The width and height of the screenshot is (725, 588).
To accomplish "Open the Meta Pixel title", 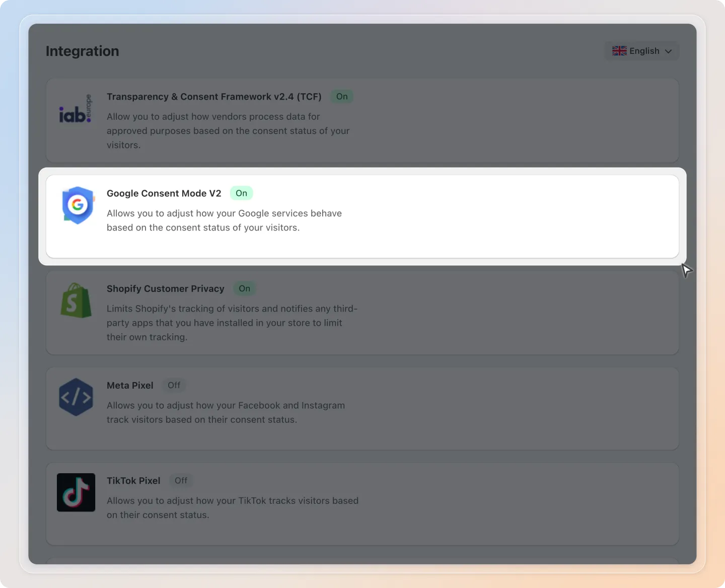I will click(x=130, y=385).
